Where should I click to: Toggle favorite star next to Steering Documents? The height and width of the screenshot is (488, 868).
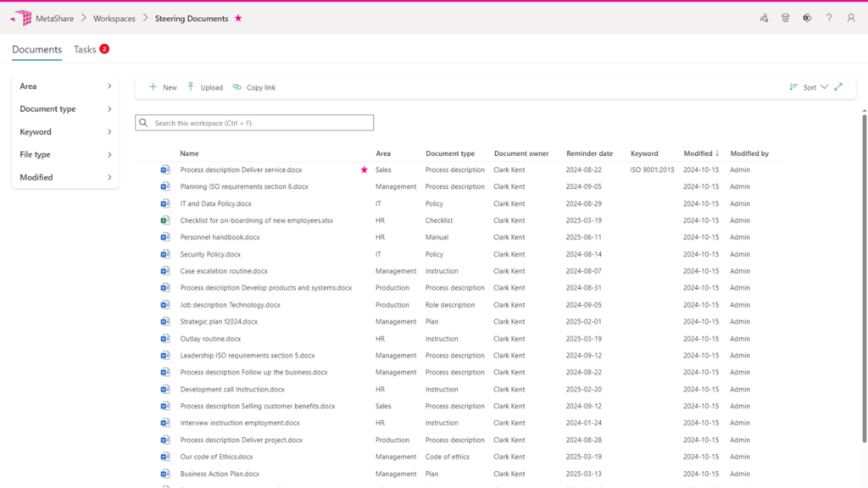click(x=238, y=18)
